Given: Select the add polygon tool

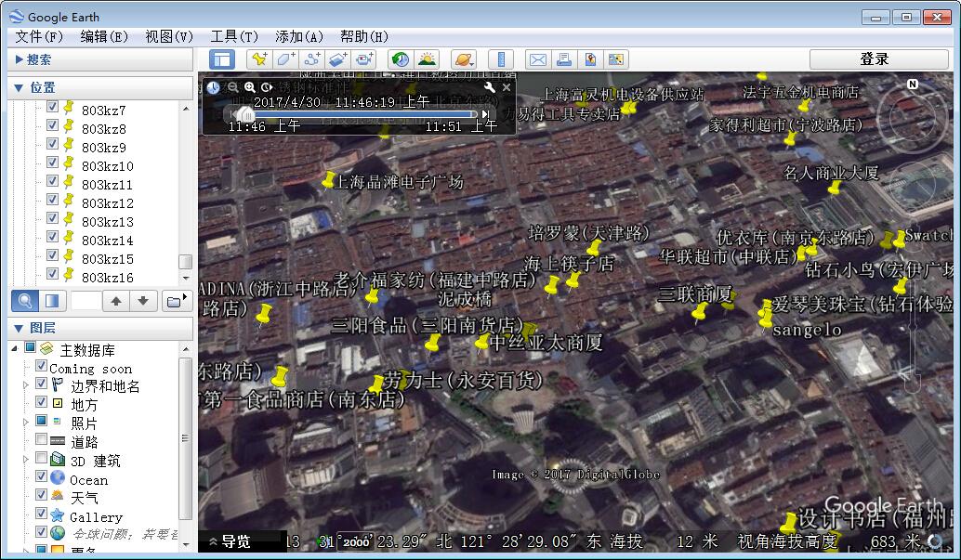Looking at the screenshot, I should (x=285, y=59).
